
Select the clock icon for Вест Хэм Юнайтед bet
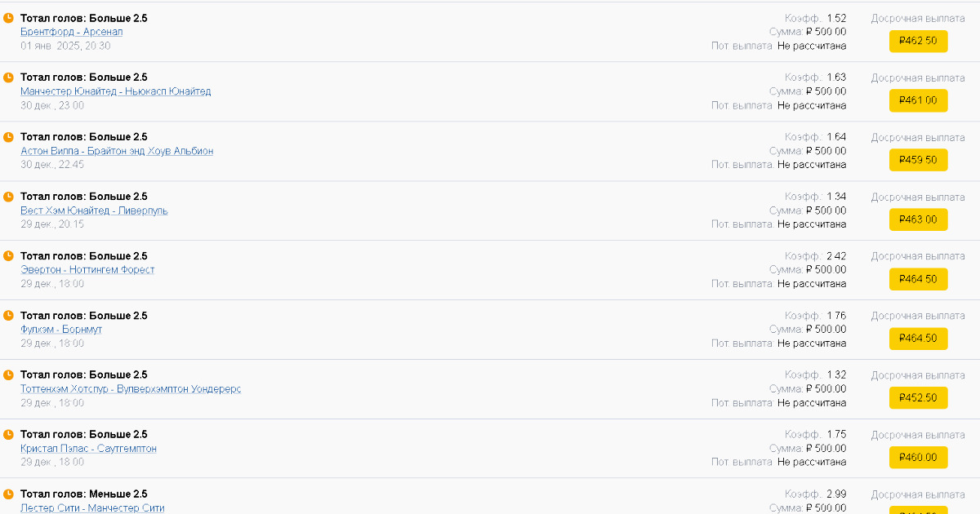8,197
